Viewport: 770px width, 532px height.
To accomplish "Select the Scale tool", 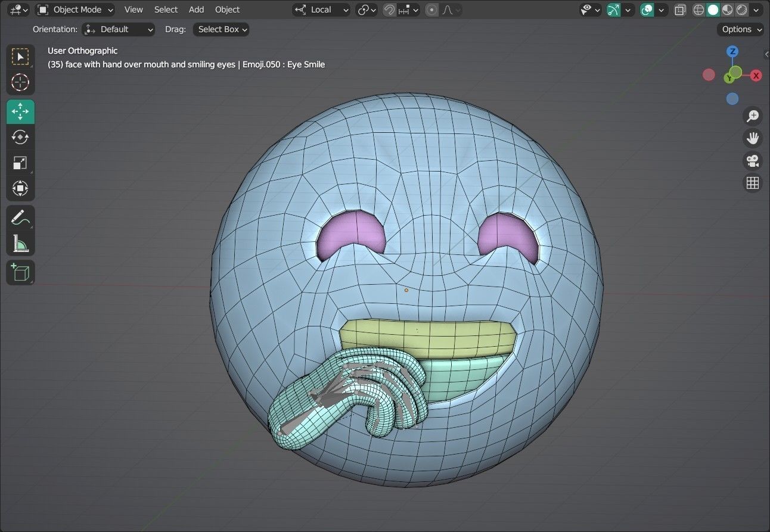I will pyautogui.click(x=20, y=163).
